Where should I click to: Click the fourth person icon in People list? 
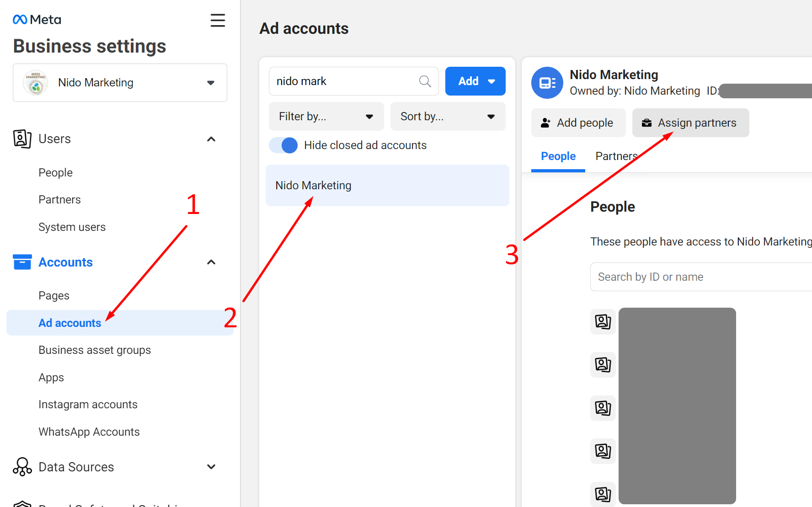pyautogui.click(x=603, y=451)
